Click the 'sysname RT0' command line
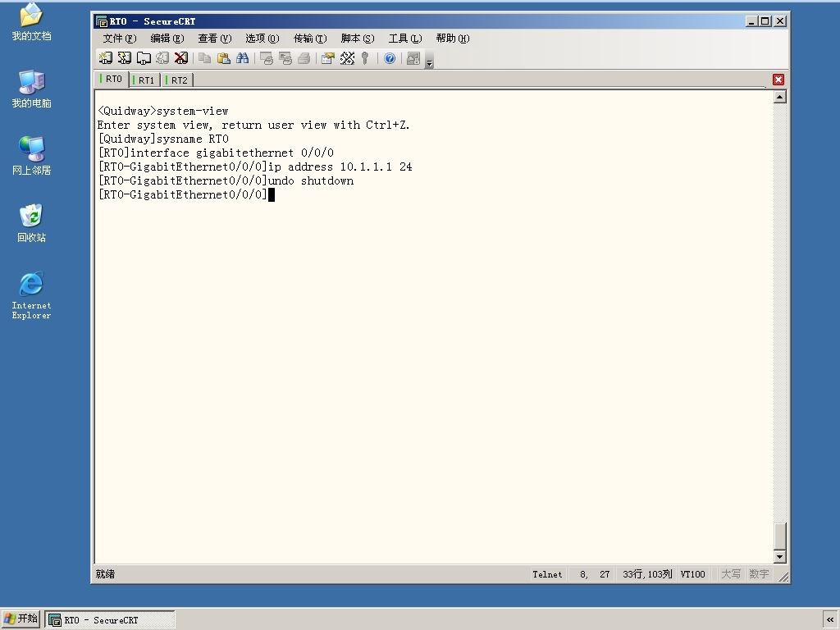The height and width of the screenshot is (630, 840). click(163, 139)
